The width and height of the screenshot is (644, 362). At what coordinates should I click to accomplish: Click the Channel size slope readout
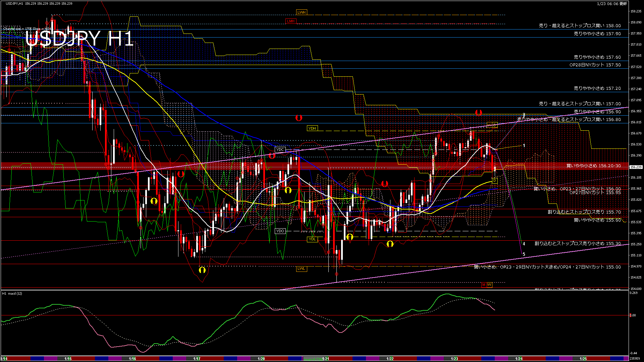point(27,29)
